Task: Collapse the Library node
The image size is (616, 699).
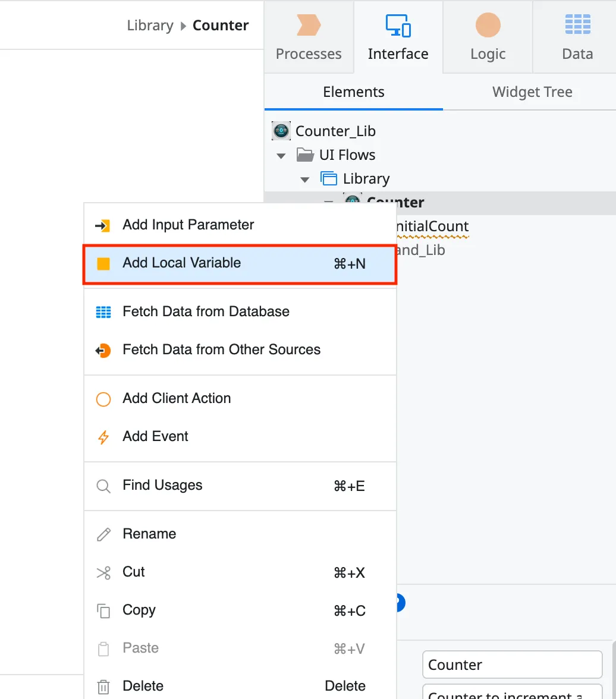Action: [x=304, y=179]
